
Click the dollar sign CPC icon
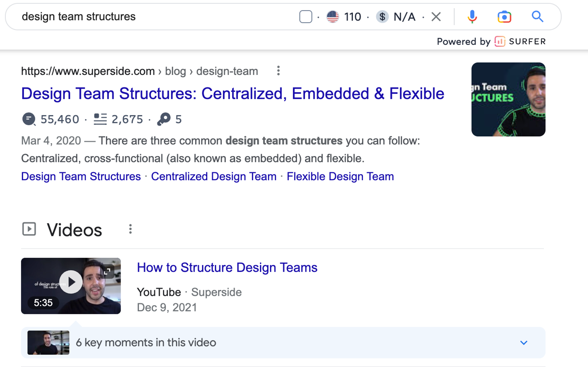tap(382, 17)
